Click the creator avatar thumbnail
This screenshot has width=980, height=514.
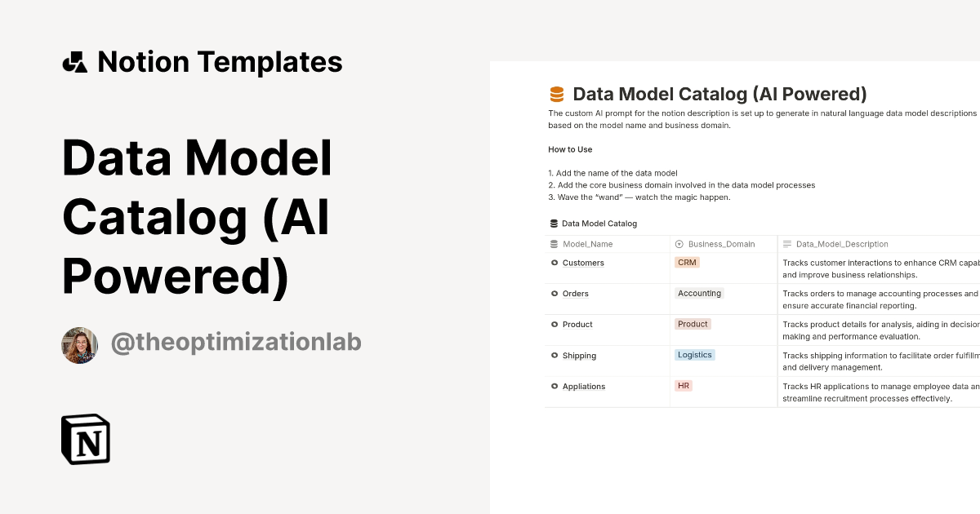[x=79, y=345]
